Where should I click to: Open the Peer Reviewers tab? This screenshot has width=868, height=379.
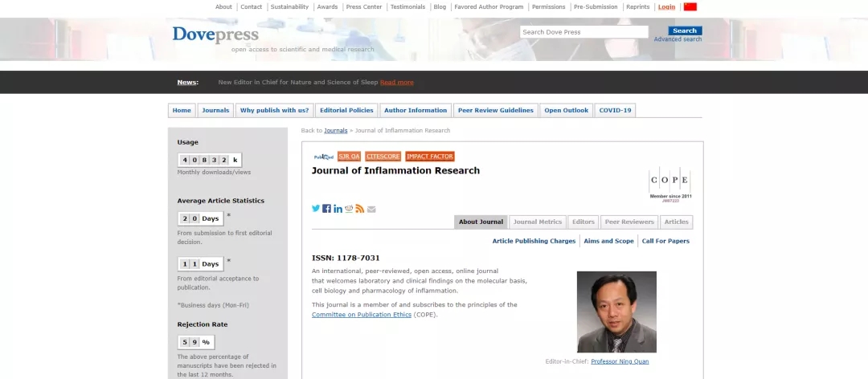point(629,222)
